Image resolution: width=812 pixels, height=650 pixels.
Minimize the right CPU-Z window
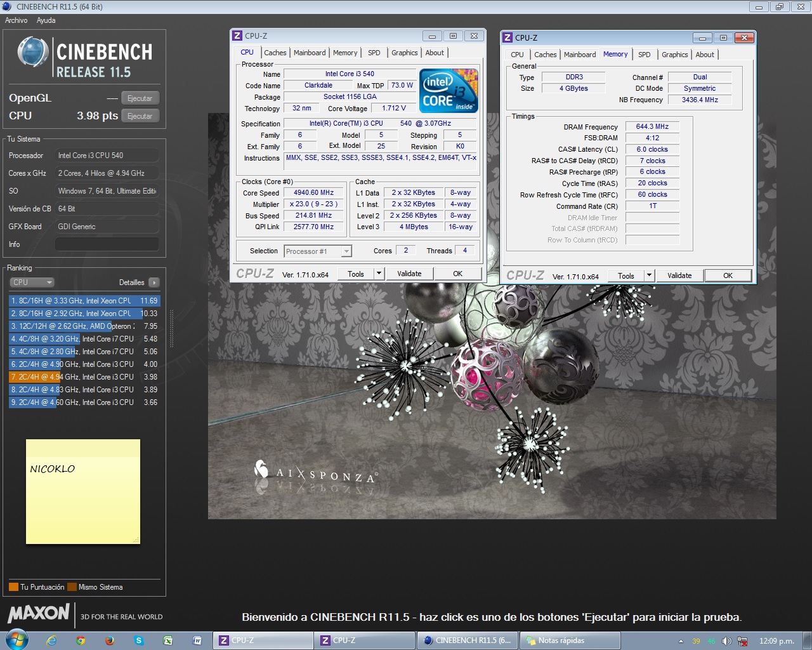(702, 37)
